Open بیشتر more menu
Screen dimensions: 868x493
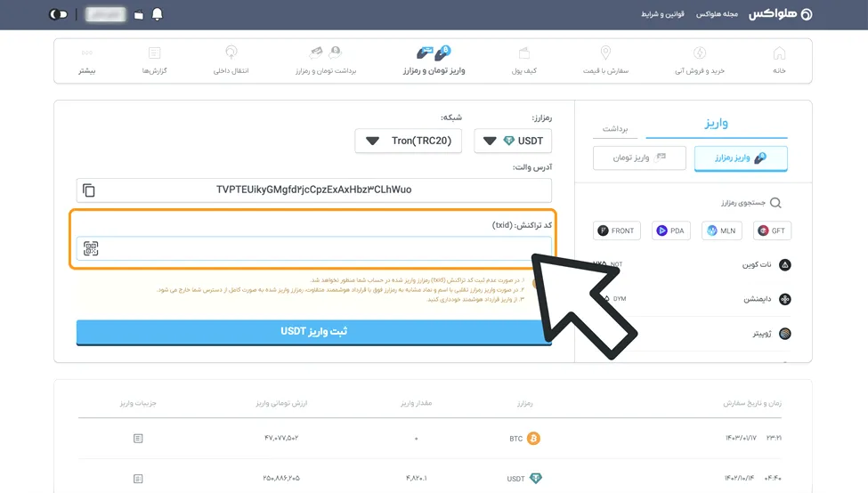pos(87,61)
